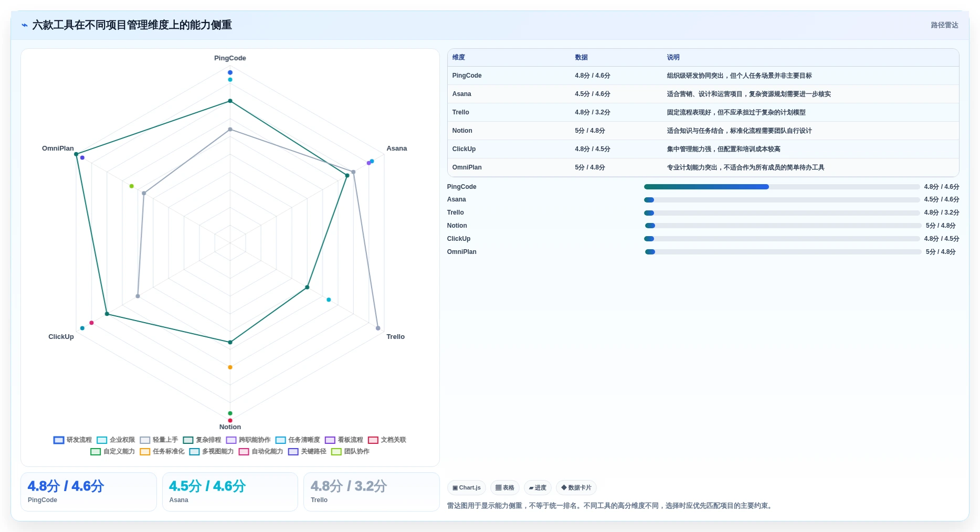Click the ClickUp axis label on the radar
This screenshot has height=532, width=980.
(x=61, y=337)
